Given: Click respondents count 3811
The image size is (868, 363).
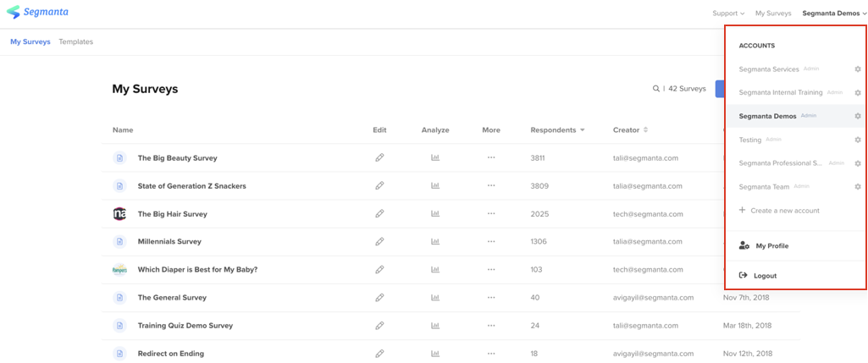Looking at the screenshot, I should coord(538,157).
